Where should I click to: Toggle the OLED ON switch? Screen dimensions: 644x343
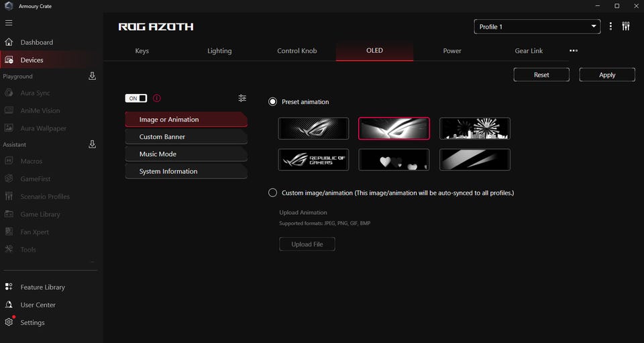(x=136, y=98)
